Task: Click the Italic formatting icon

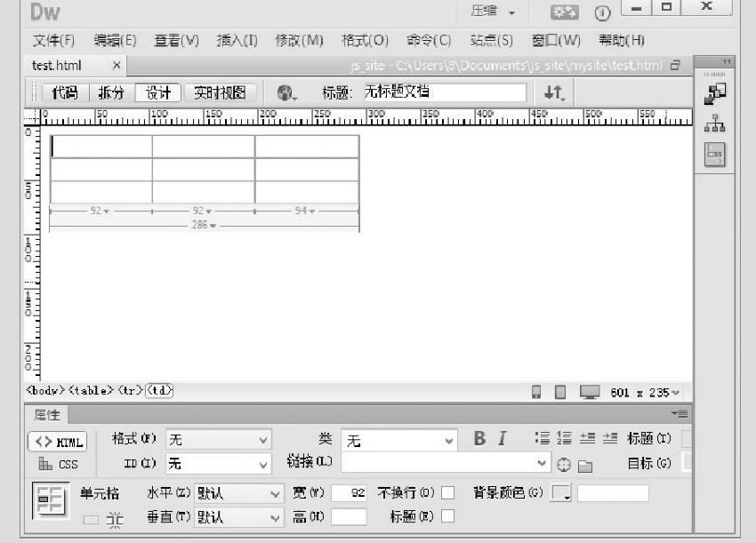Action: (x=502, y=438)
